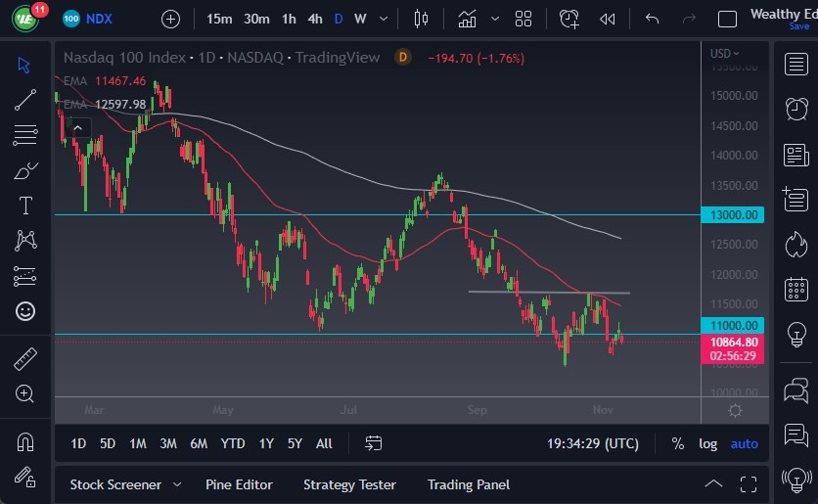Screen dimensions: 818x504
Task: Choose the daily D timeframe
Action: (339, 20)
